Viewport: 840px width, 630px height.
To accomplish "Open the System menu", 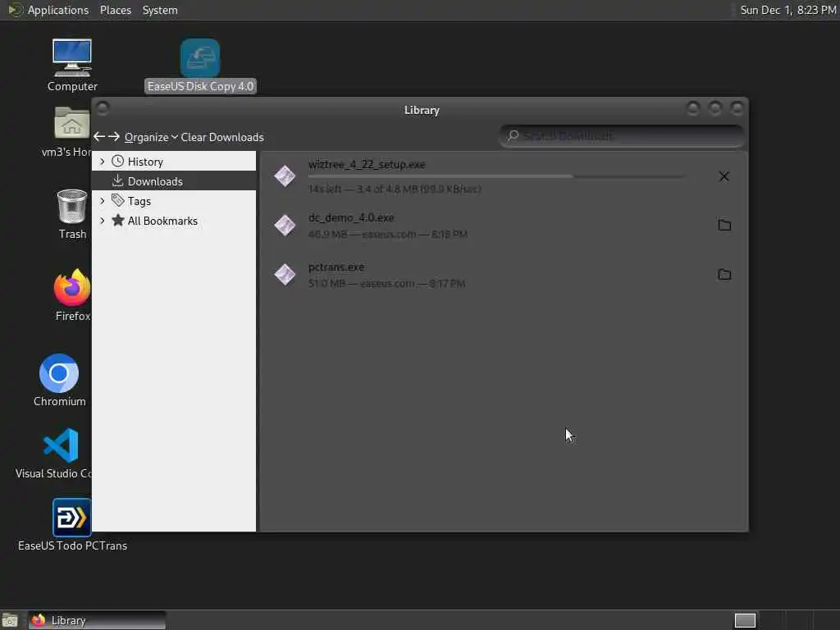I will point(160,10).
